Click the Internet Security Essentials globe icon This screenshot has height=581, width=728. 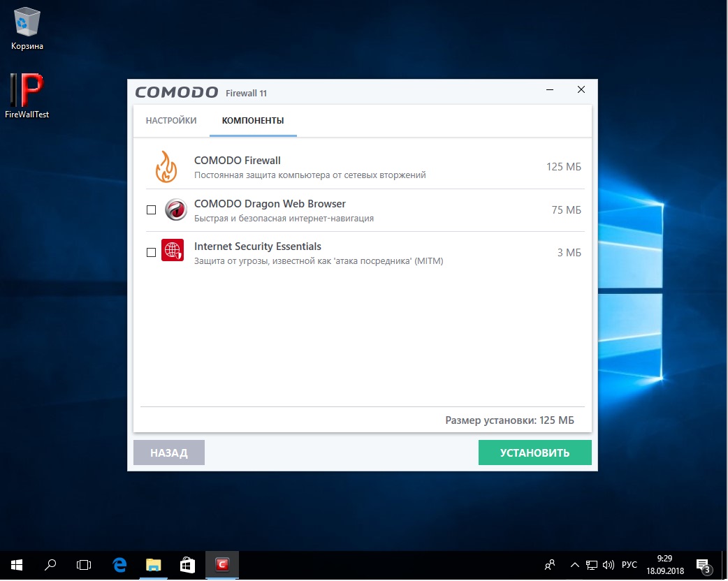point(173,250)
